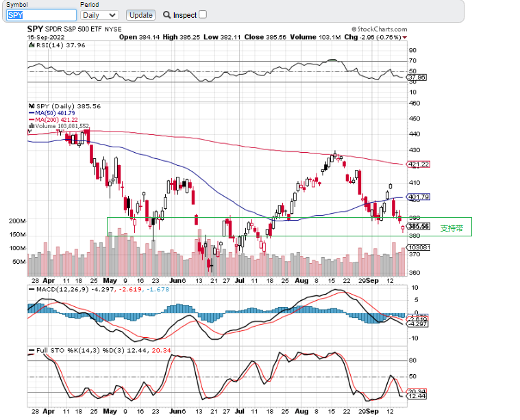Click the High 386.25 header value
The image size is (520, 420).
[181, 37]
